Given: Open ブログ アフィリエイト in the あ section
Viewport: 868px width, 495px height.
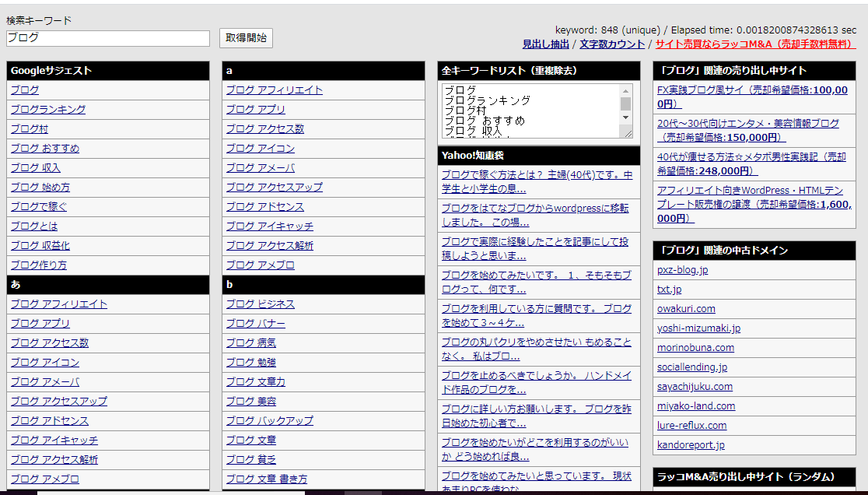Looking at the screenshot, I should pos(59,304).
